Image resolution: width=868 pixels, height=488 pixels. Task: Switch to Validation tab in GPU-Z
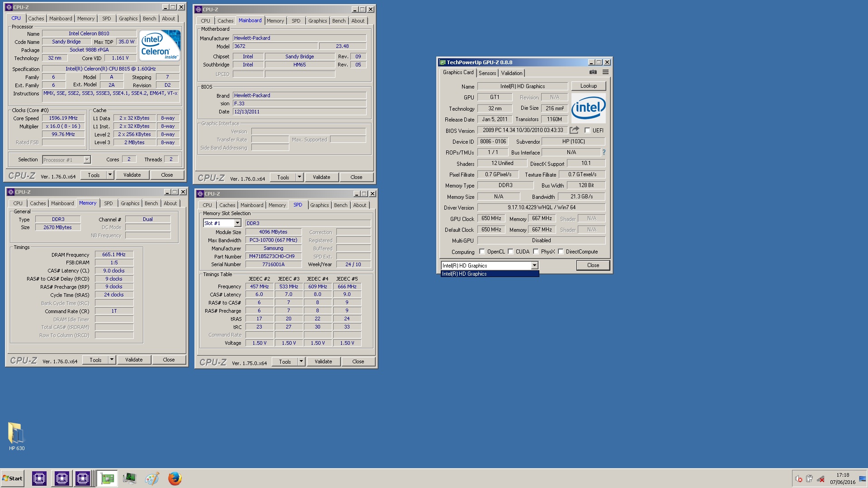click(x=511, y=73)
